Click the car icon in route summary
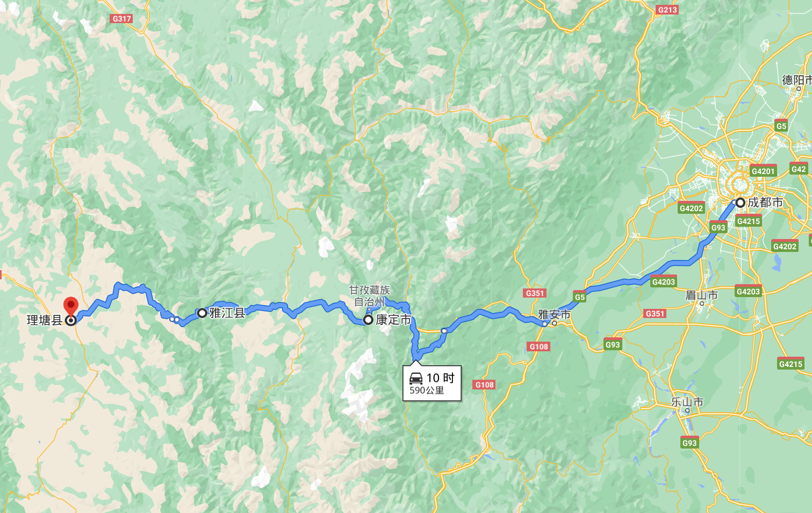 (x=416, y=378)
